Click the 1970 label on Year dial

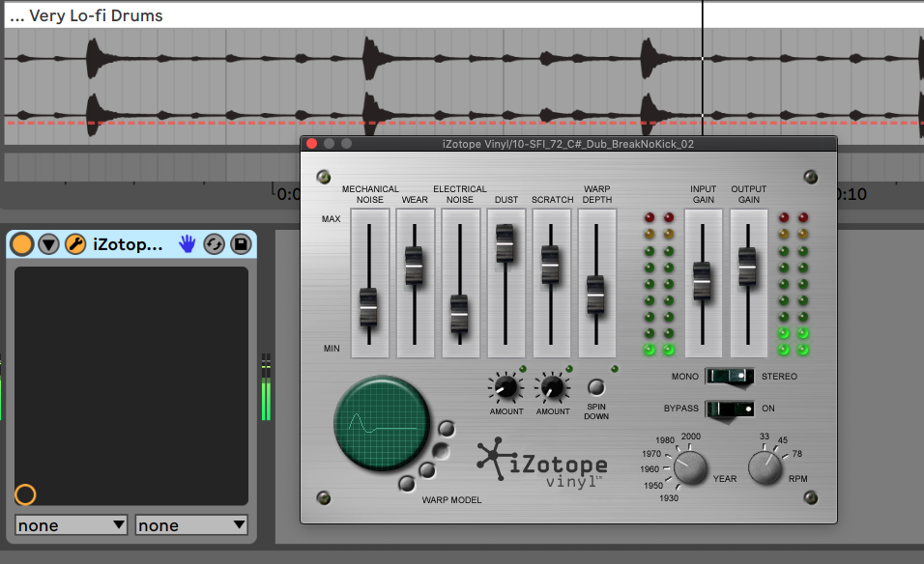coord(651,453)
